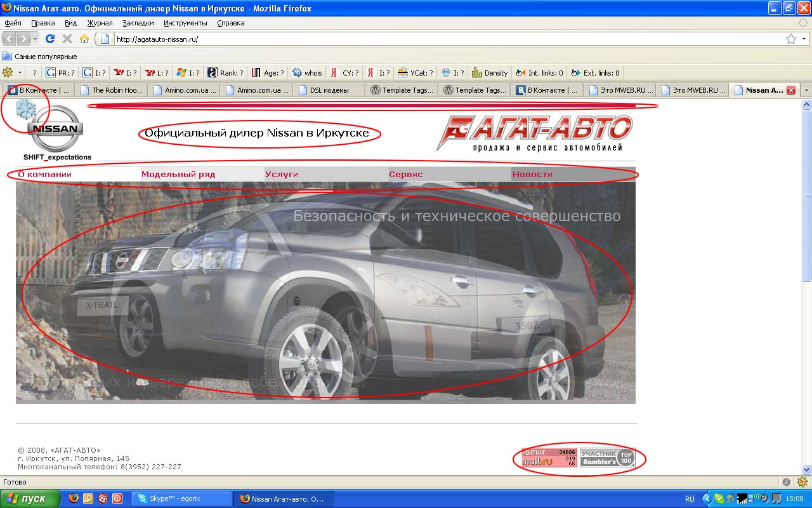Click the phone number 8(3952) 227-227 line

pyautogui.click(x=100, y=467)
